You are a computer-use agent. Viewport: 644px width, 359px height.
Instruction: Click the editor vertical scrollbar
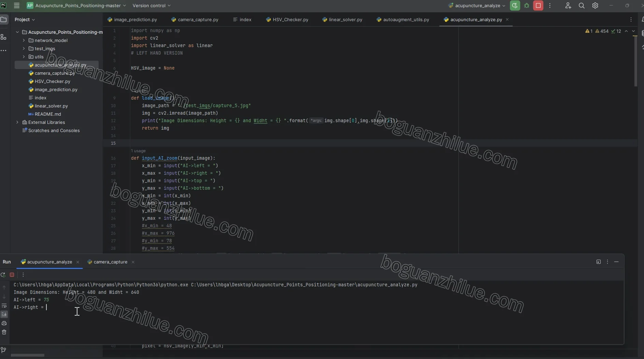pyautogui.click(x=635, y=61)
